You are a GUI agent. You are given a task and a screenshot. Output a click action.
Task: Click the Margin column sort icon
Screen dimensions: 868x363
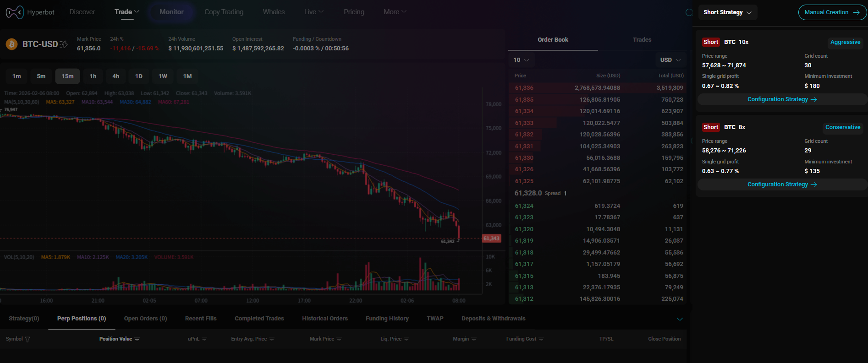pyautogui.click(x=474, y=339)
